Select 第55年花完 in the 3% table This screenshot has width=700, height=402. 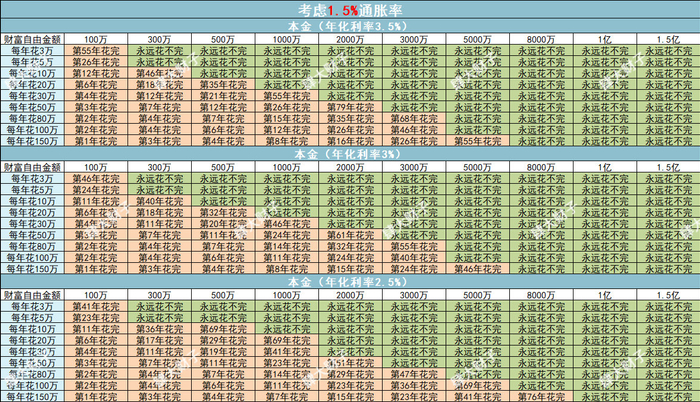point(414,246)
